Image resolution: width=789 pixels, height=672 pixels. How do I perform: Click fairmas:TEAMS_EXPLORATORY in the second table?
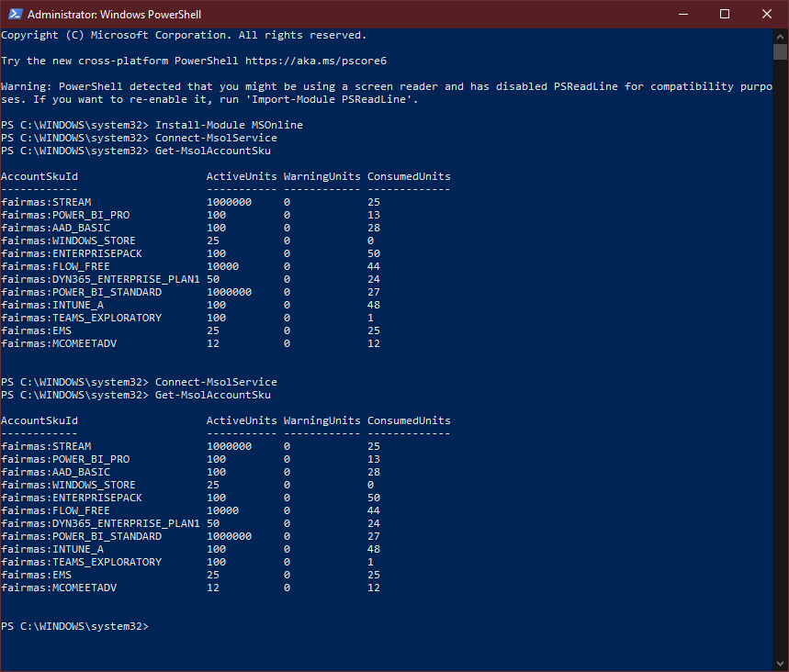(82, 563)
